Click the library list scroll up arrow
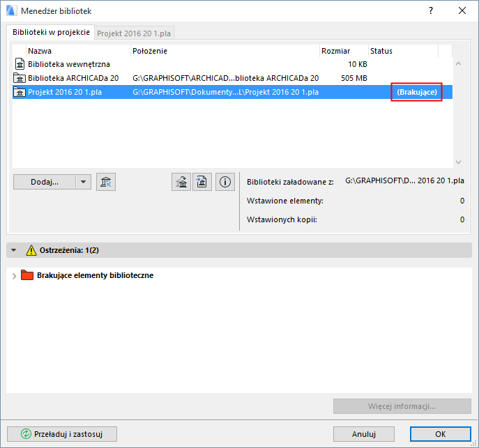479x448 pixels. (x=458, y=64)
